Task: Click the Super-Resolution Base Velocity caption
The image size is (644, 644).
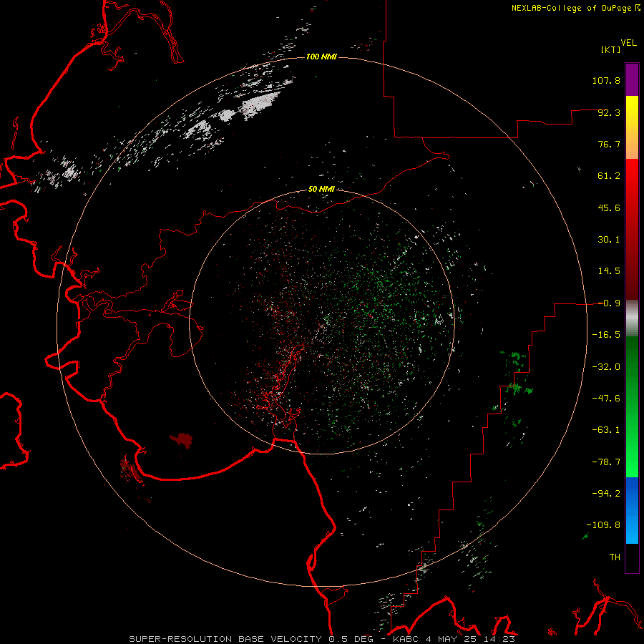Action: click(321, 639)
